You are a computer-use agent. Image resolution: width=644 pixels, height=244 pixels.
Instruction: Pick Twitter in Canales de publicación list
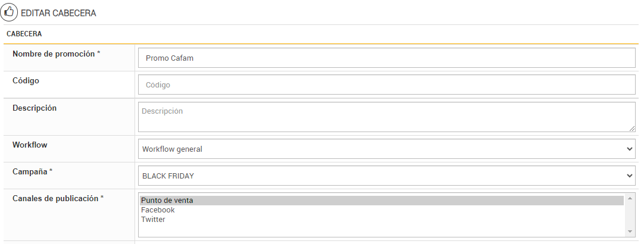pyautogui.click(x=153, y=220)
